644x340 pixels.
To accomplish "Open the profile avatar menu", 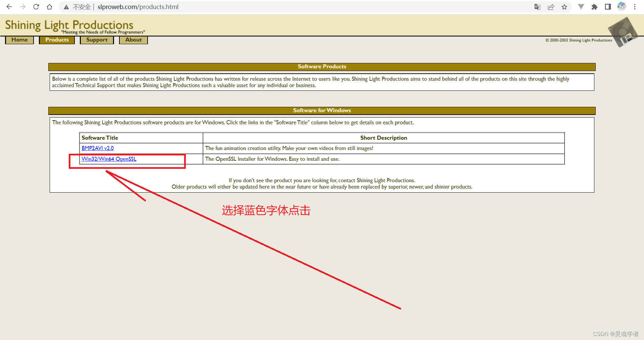I will tap(622, 7).
